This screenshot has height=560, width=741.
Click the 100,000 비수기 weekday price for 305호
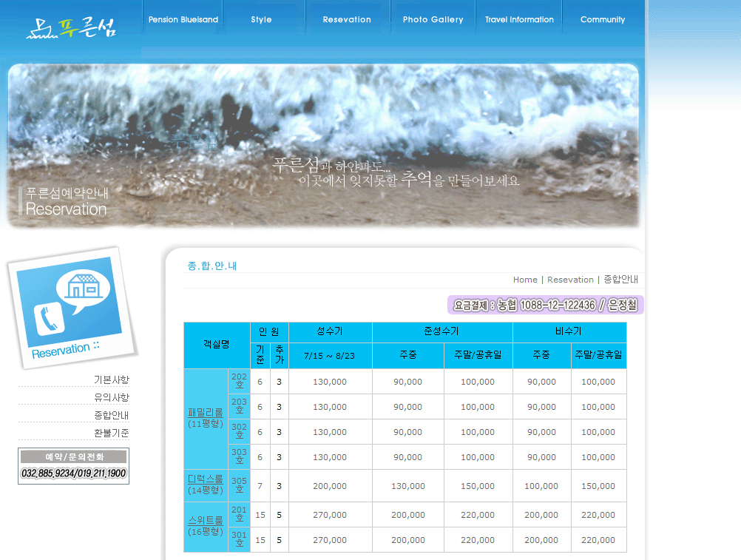pos(541,486)
